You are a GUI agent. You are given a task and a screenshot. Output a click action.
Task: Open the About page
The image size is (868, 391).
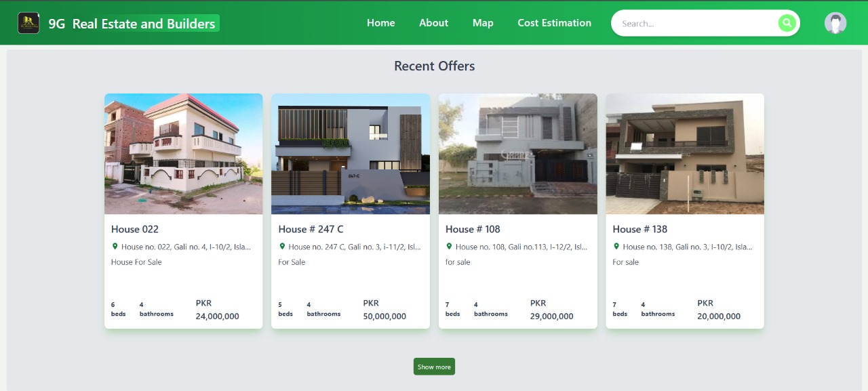coord(433,23)
